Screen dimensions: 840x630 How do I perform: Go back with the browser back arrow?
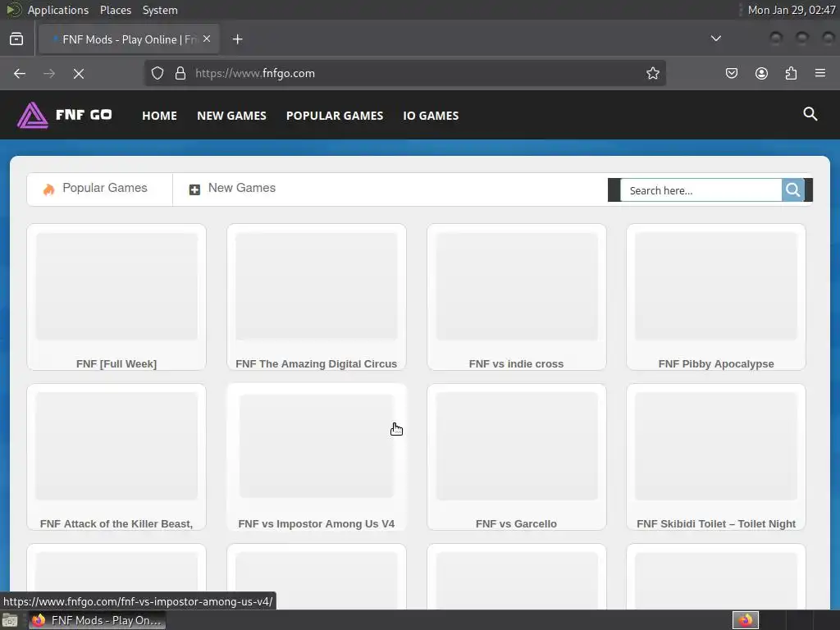[x=20, y=73]
